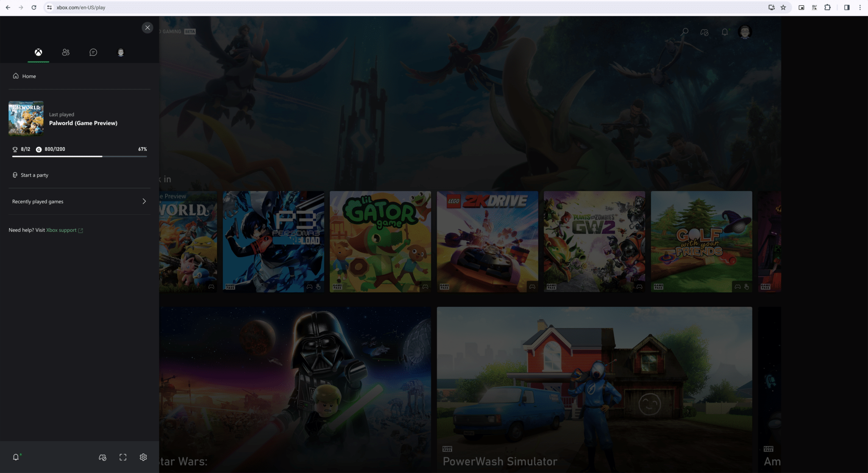
Task: Click the header notifications bell
Action: pyautogui.click(x=725, y=32)
